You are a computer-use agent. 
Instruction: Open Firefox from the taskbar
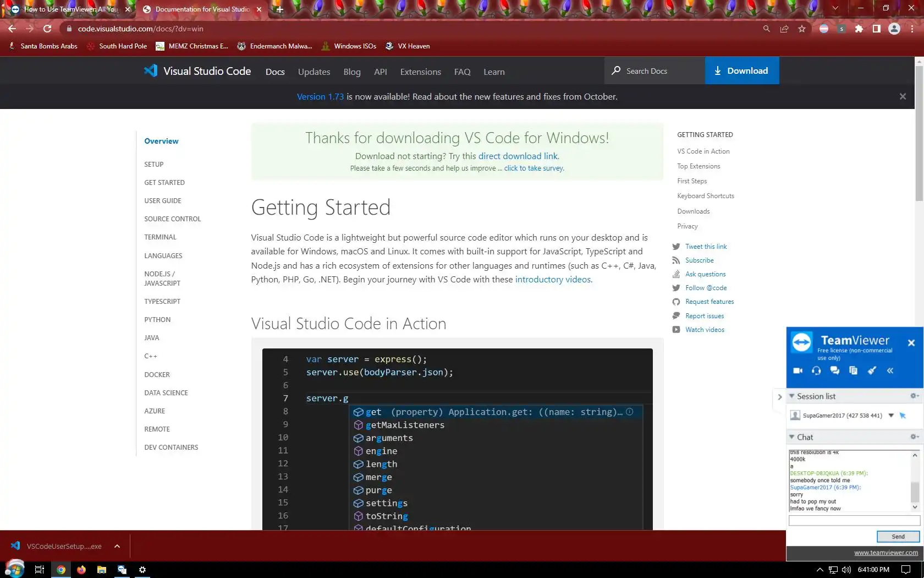pos(81,570)
